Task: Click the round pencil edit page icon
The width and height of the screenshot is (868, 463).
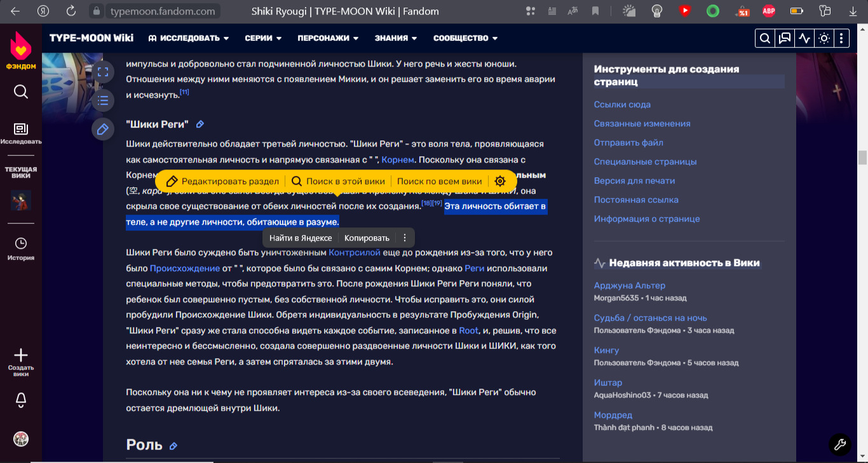Action: (x=102, y=129)
